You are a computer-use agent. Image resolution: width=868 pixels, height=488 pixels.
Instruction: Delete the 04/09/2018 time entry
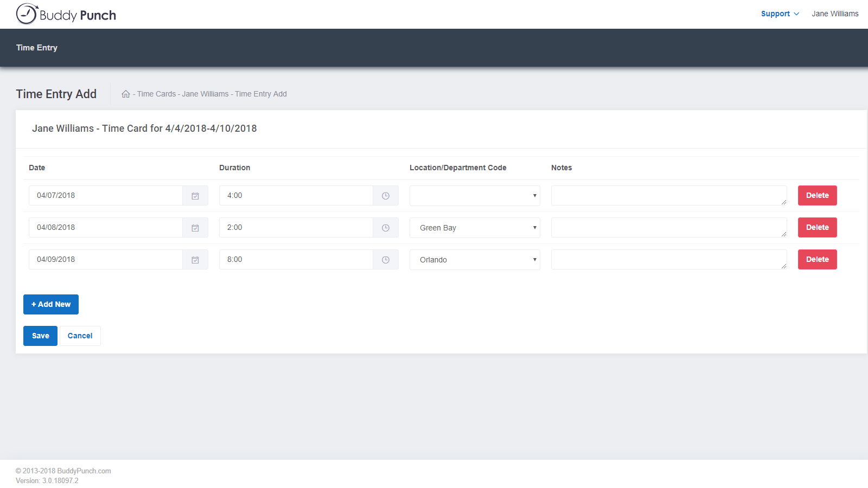817,259
